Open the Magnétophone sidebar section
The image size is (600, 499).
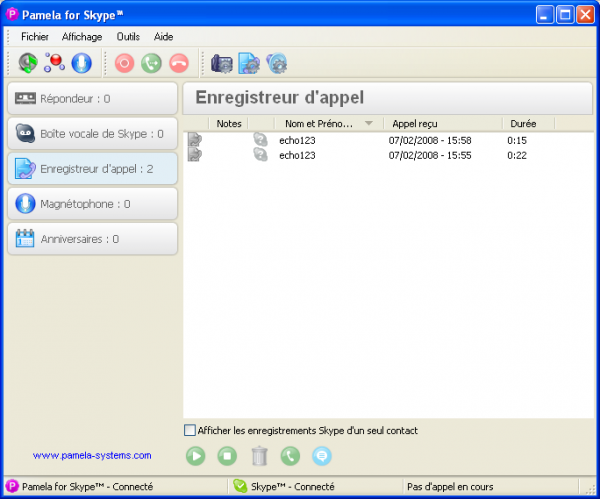coord(92,204)
